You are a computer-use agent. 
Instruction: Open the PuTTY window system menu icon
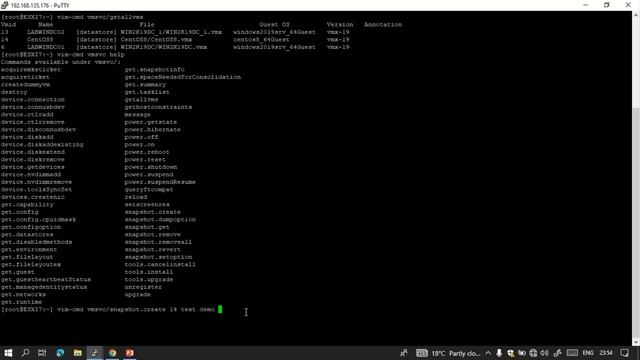pos(4,5)
